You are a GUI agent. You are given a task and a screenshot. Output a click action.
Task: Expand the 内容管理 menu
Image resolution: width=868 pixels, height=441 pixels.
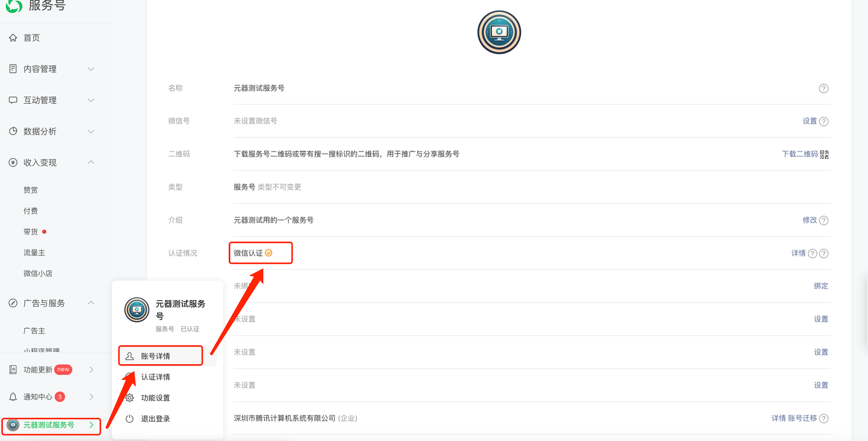pyautogui.click(x=52, y=69)
